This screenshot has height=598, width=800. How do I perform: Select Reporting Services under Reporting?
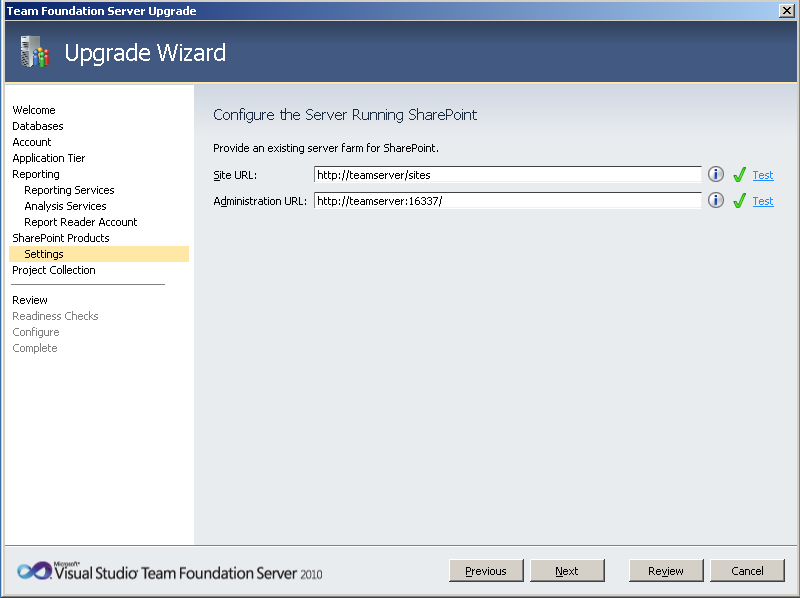click(x=69, y=190)
